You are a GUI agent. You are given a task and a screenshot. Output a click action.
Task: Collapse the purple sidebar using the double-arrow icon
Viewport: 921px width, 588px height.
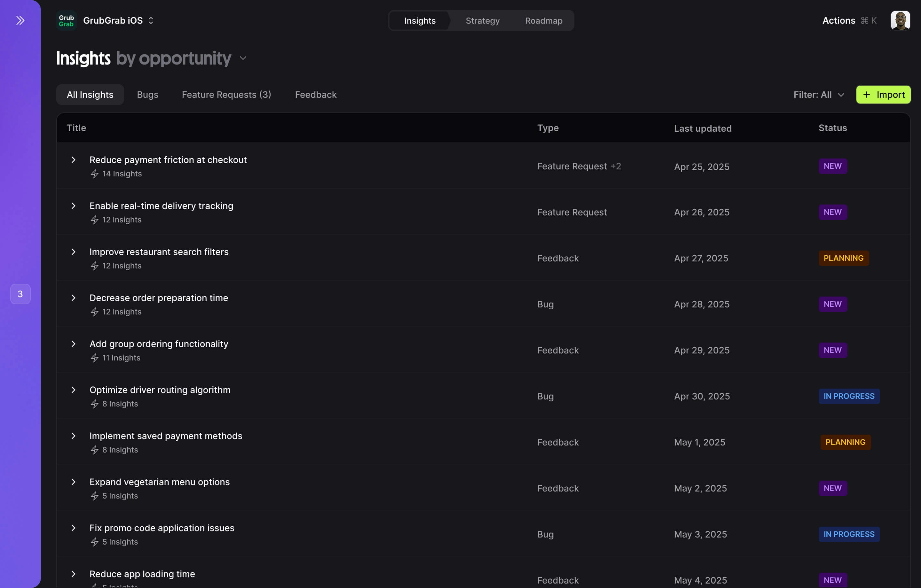click(20, 20)
